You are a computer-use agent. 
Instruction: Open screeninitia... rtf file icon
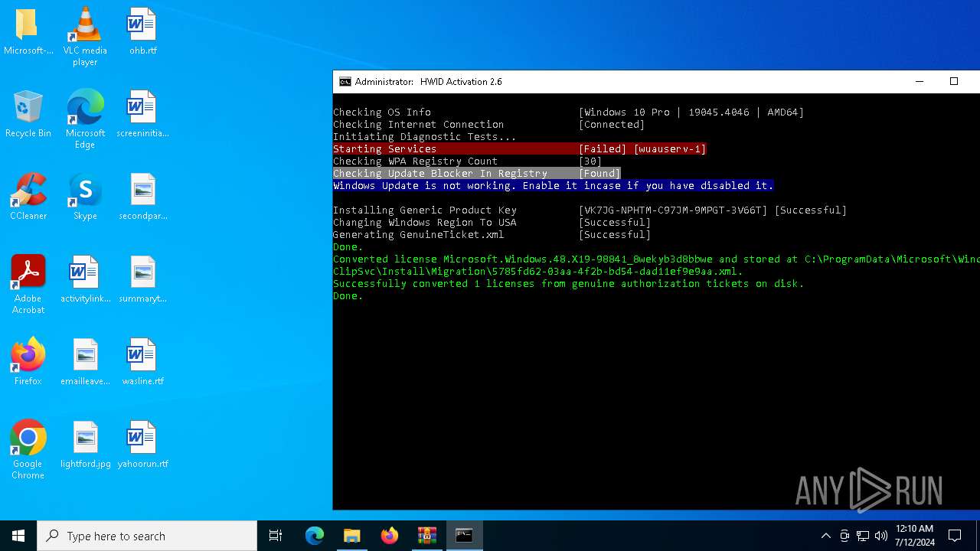[142, 114]
